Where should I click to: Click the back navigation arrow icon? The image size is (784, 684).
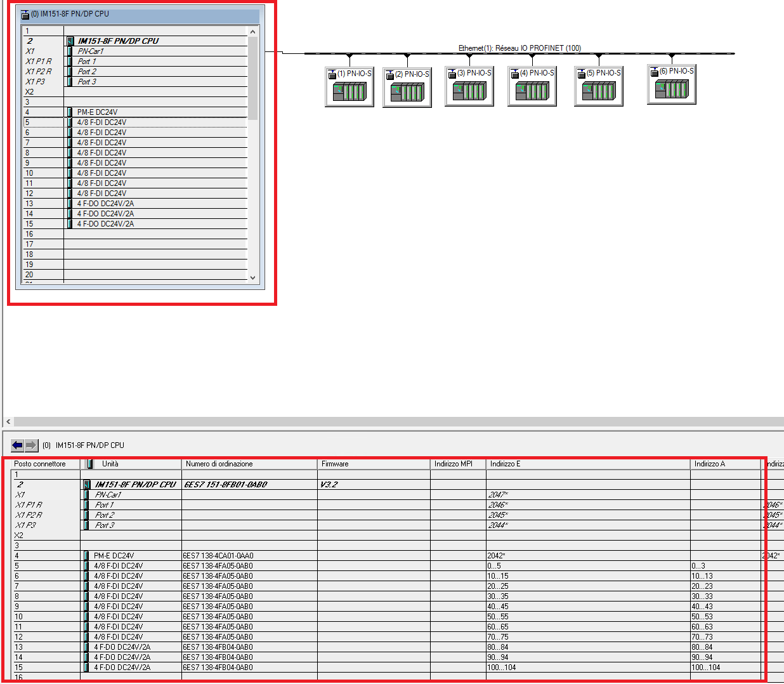[18, 445]
